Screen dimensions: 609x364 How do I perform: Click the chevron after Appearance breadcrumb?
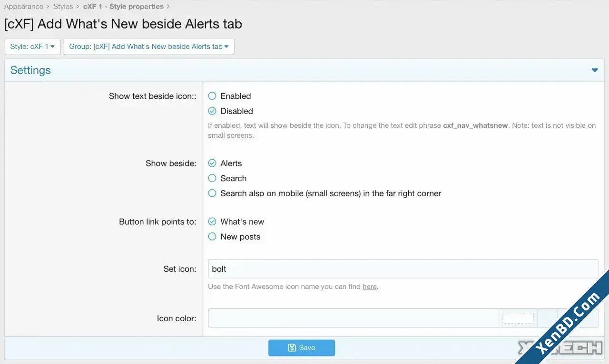(48, 7)
